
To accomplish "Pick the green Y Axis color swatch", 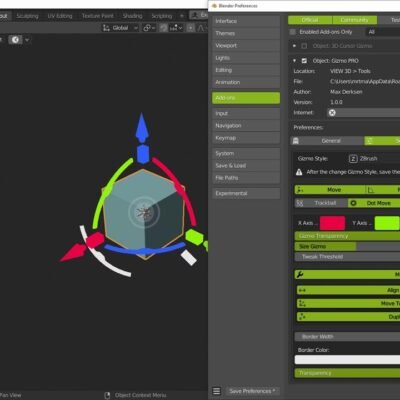I will coord(387,223).
